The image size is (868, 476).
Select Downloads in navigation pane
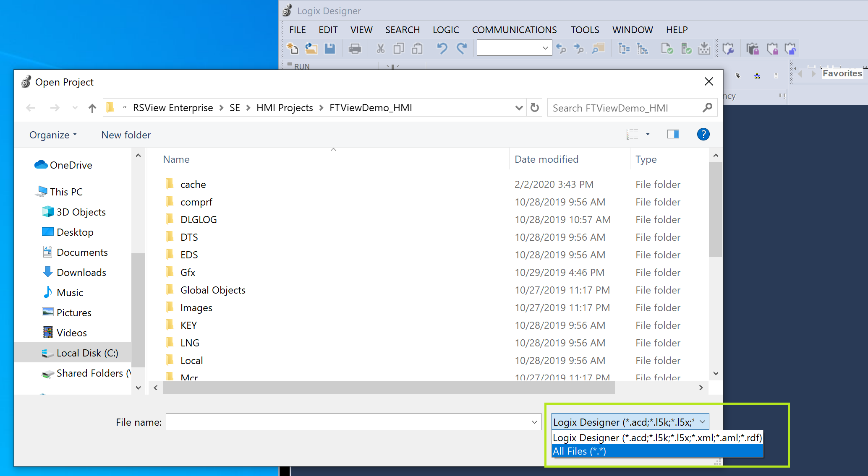tap(81, 273)
